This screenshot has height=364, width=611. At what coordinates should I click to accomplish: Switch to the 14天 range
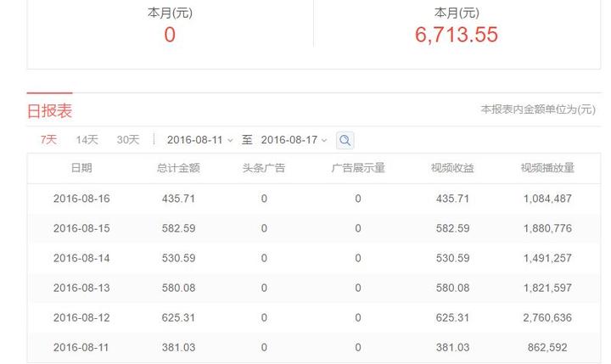pos(87,139)
